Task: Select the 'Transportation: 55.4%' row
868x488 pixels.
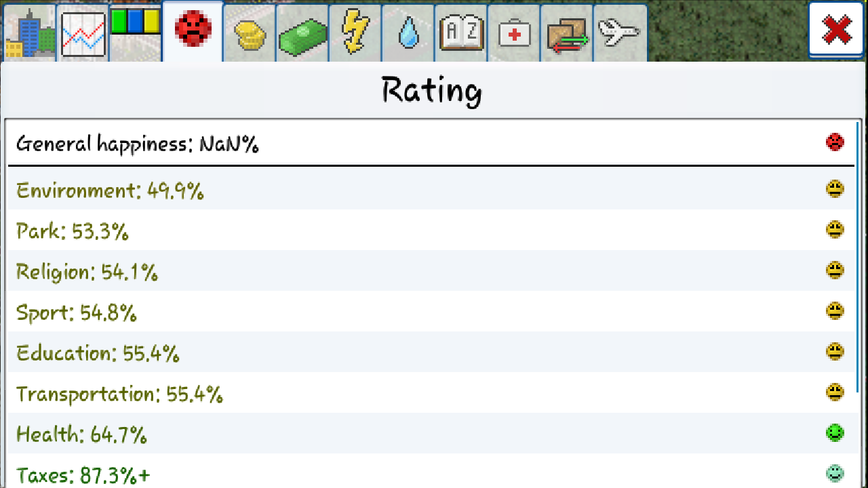Action: [431, 392]
